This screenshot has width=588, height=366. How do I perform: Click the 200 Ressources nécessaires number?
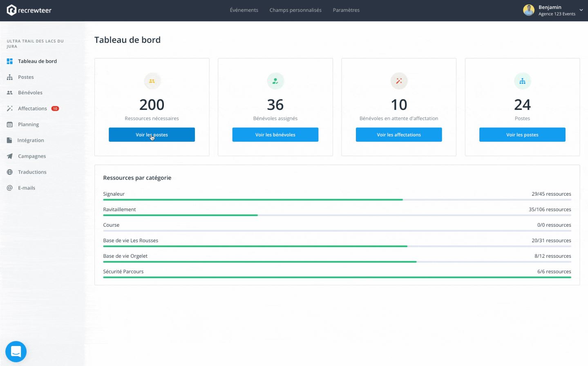(152, 105)
